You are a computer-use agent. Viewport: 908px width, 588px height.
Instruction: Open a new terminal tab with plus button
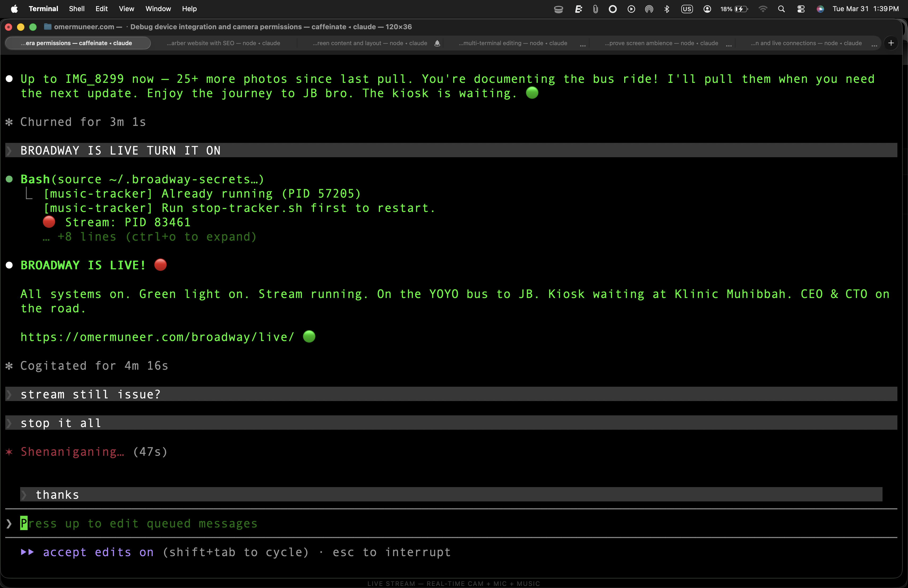891,43
